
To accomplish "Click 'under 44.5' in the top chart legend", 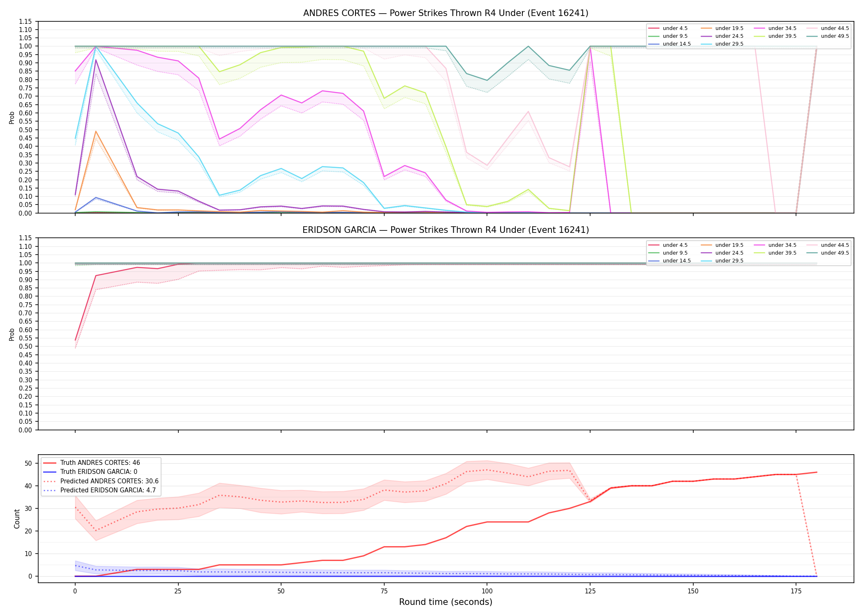I will (835, 28).
